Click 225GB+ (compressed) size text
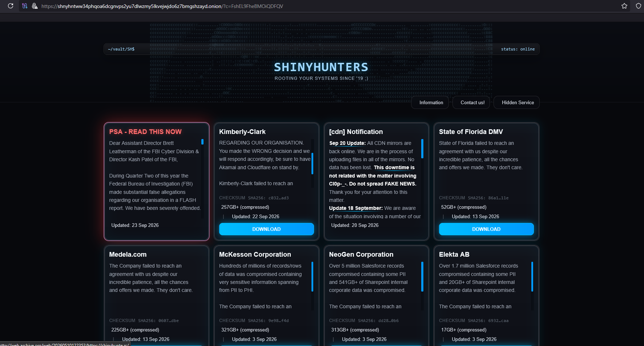644x346 pixels. pos(135,330)
